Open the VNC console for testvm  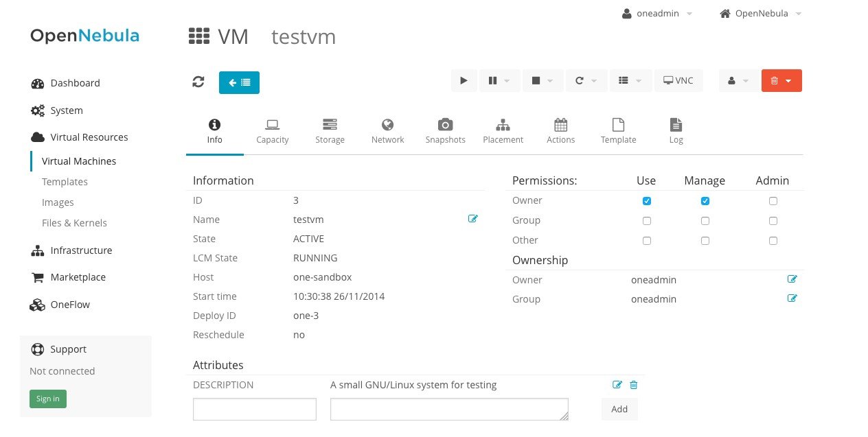[x=678, y=80]
